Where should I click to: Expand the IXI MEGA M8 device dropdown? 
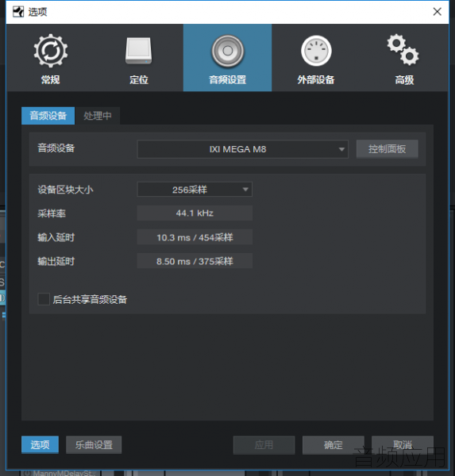click(242, 149)
